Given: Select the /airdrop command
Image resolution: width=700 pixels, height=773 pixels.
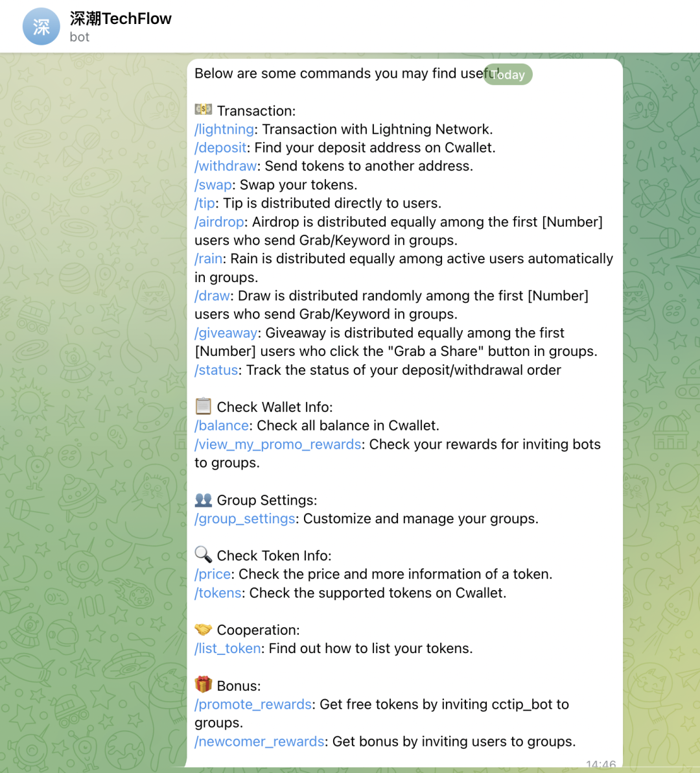Looking at the screenshot, I should pos(218,222).
